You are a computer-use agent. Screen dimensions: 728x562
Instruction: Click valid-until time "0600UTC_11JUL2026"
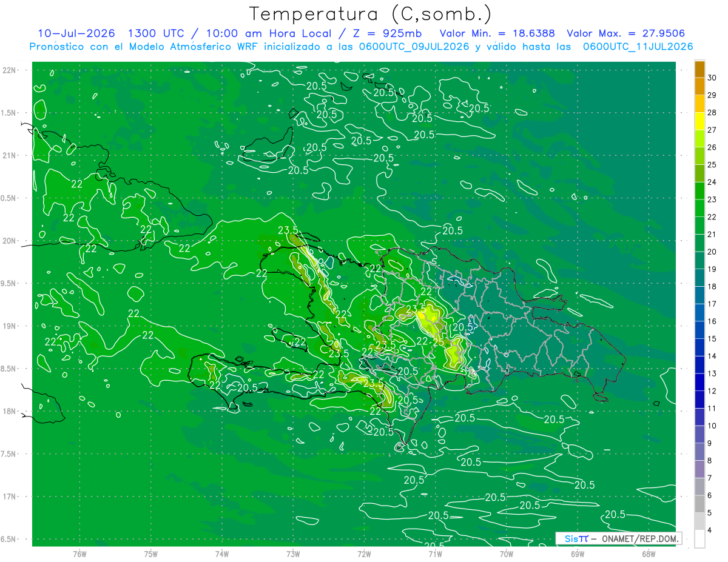[638, 47]
